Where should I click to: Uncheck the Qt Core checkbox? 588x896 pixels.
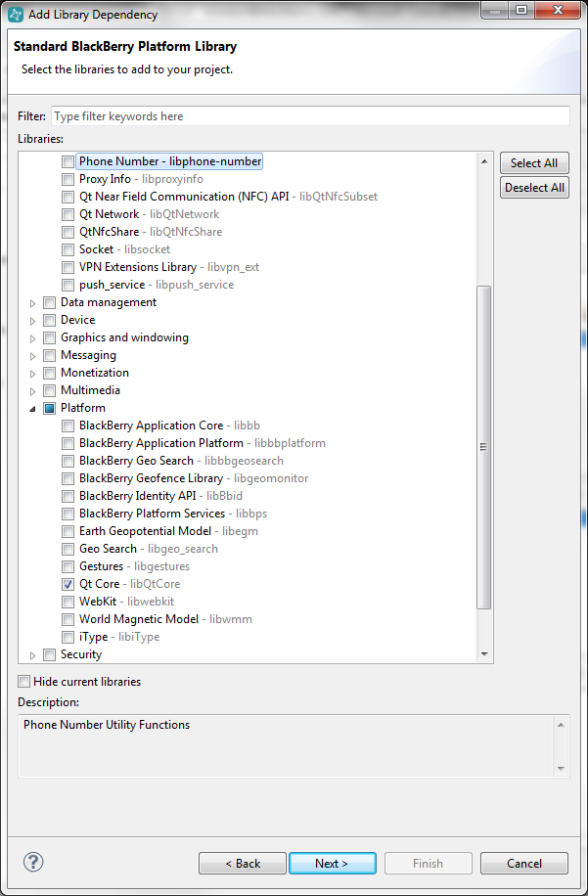pos(68,584)
